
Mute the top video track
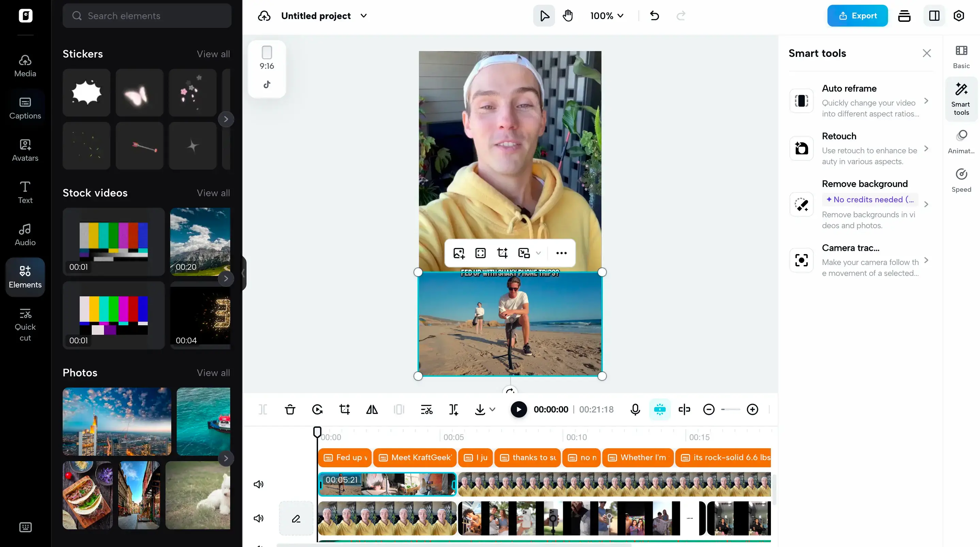tap(259, 484)
